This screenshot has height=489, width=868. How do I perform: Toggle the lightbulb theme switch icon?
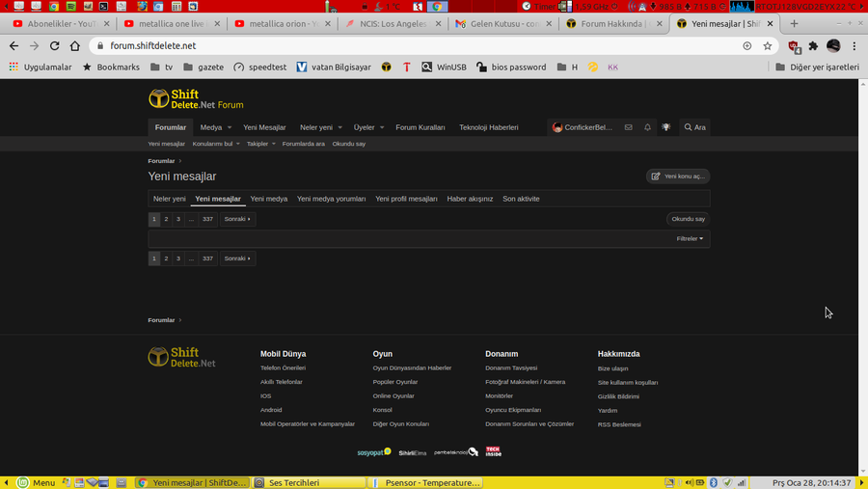click(665, 127)
